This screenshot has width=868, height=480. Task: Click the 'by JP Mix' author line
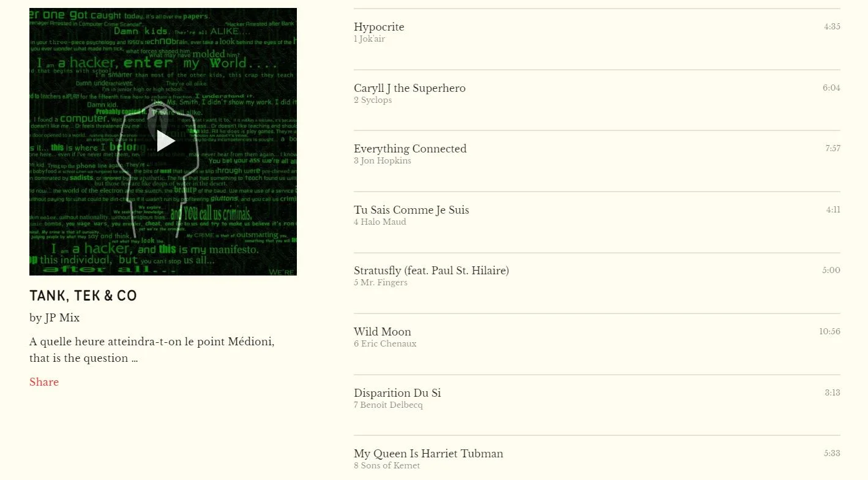click(x=54, y=318)
